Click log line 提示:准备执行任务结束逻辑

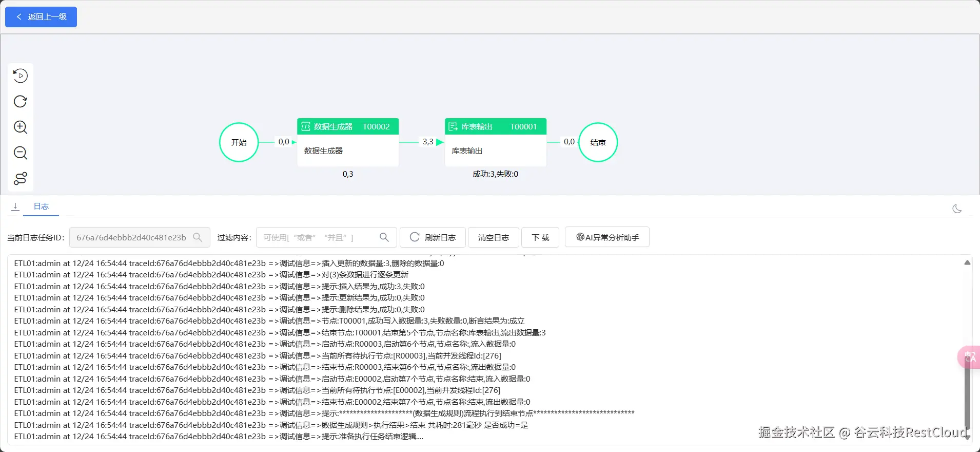[x=219, y=437]
